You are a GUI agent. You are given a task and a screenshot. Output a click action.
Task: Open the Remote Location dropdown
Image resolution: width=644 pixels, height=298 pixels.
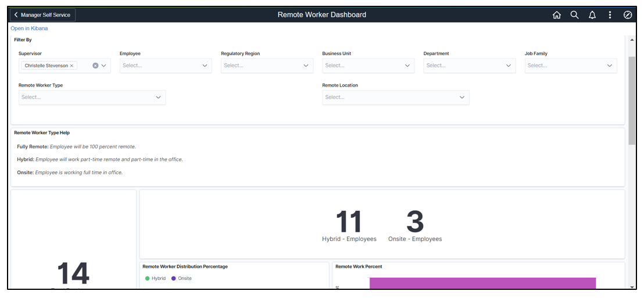pos(395,97)
